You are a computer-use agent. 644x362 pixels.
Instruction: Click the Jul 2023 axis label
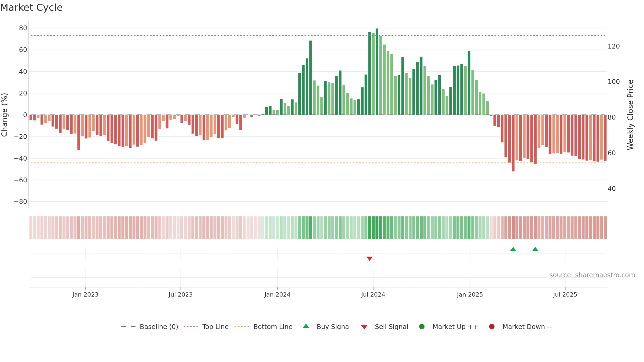[x=181, y=294]
